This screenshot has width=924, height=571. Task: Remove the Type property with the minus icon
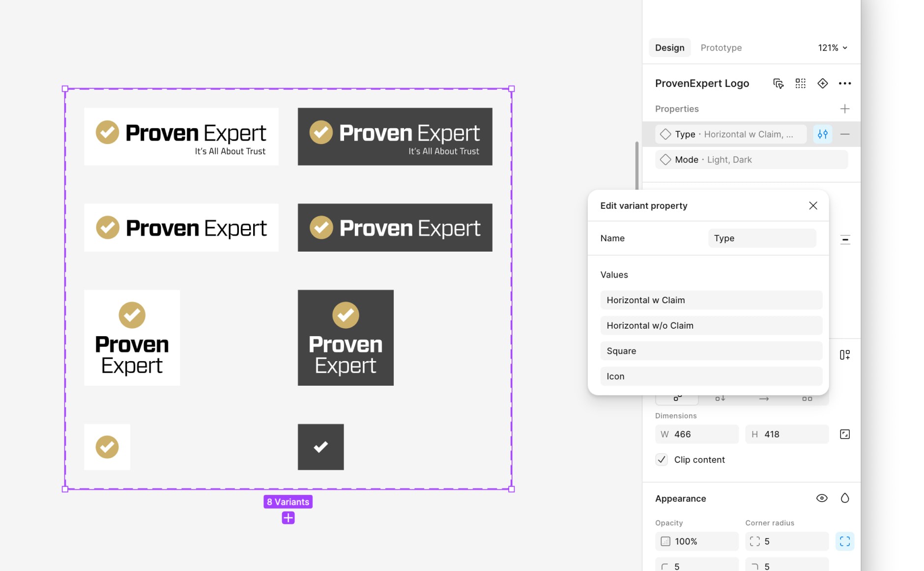click(845, 134)
